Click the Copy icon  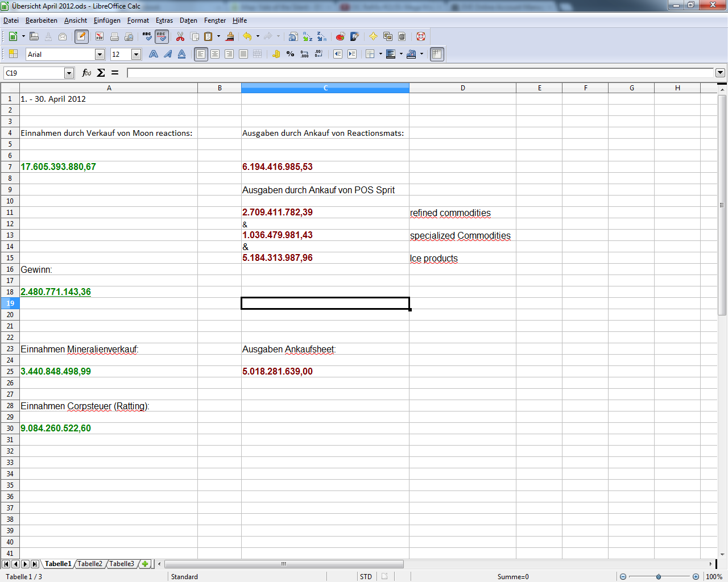[195, 36]
